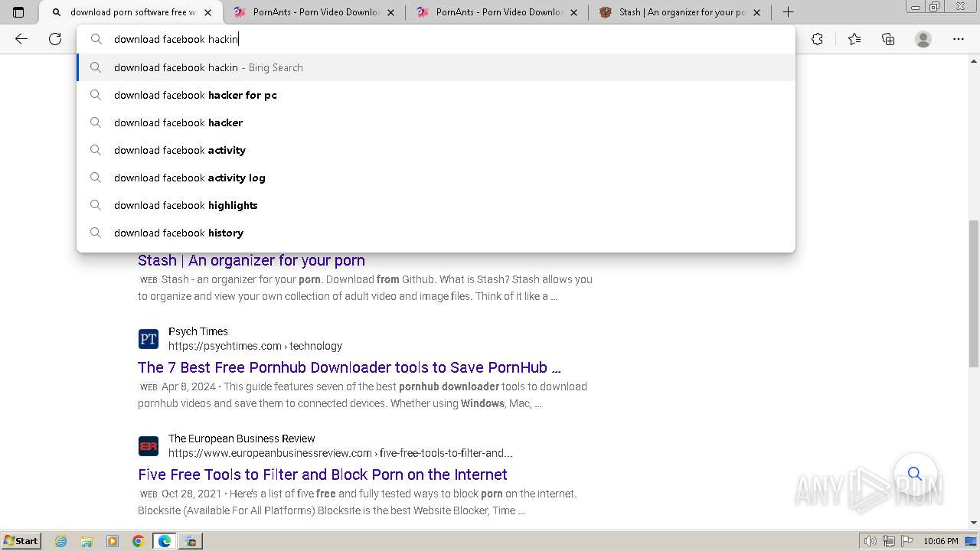
Task: Click the psychtimes.com technology URL
Action: pyautogui.click(x=255, y=346)
